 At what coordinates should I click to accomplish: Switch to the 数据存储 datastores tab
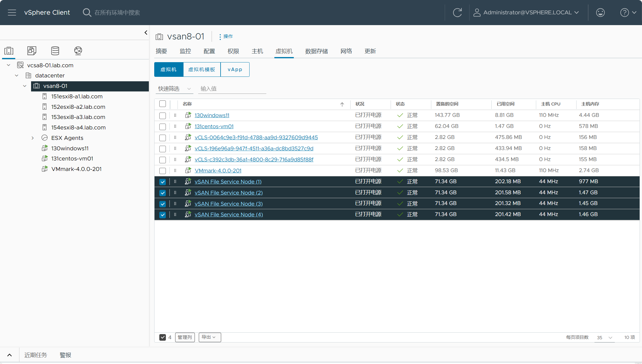tap(317, 51)
